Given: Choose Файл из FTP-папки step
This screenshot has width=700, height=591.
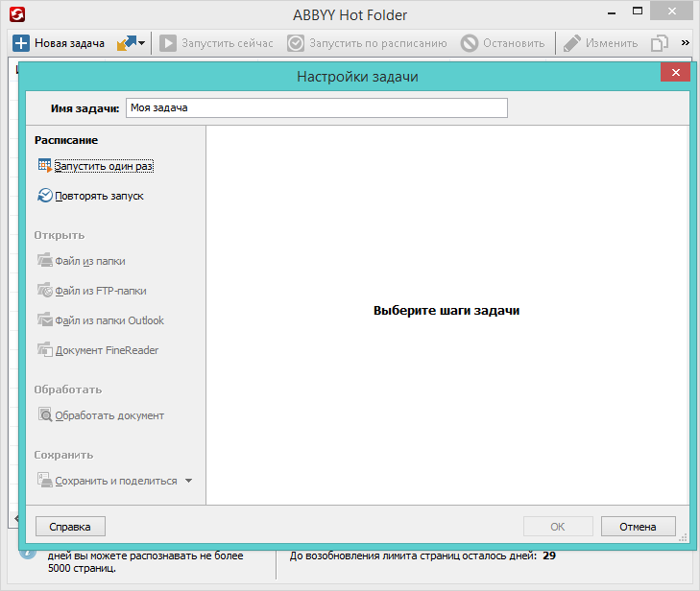Looking at the screenshot, I should tap(101, 291).
